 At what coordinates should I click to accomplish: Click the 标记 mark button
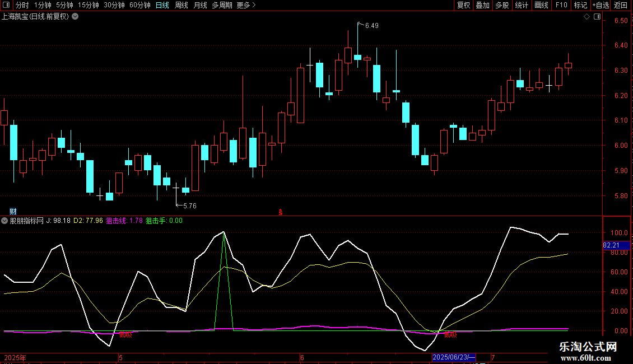pos(580,5)
